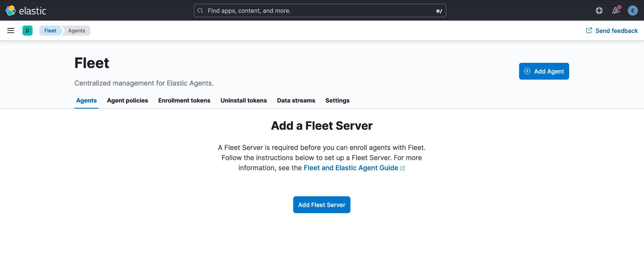Open the Fleet Settings tab

(337, 100)
